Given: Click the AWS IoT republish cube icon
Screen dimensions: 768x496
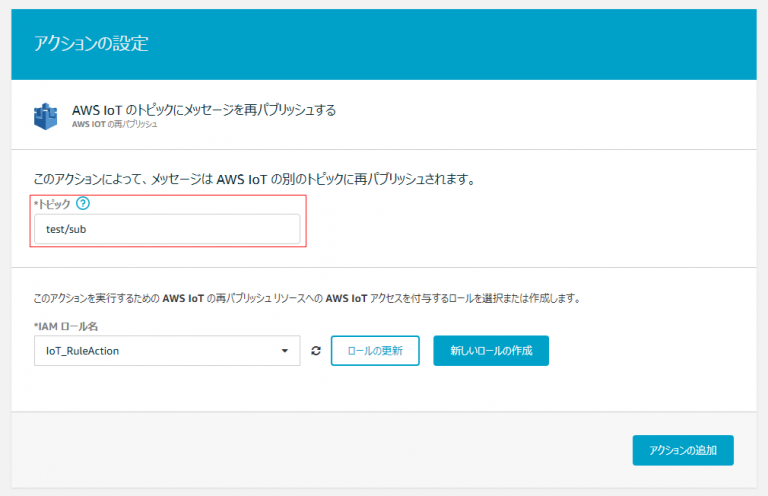Looking at the screenshot, I should click(x=46, y=117).
